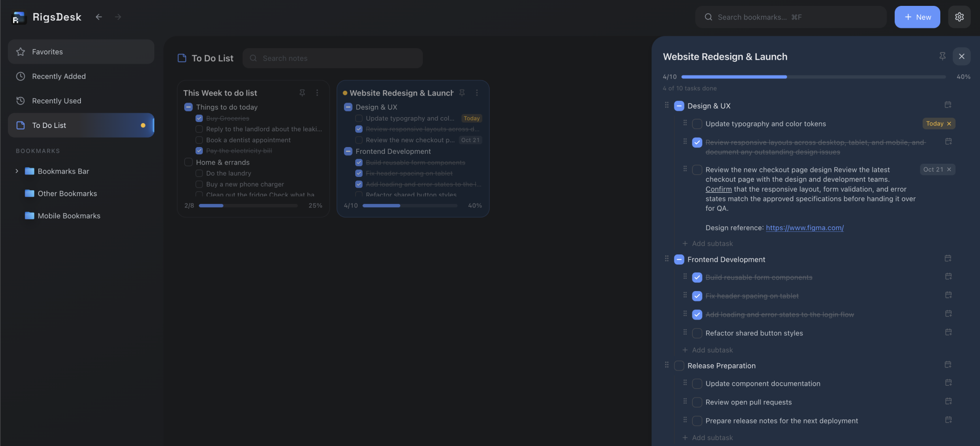This screenshot has height=446, width=980.
Task: Pin the Website Redesign card in the notes grid
Action: click(462, 93)
